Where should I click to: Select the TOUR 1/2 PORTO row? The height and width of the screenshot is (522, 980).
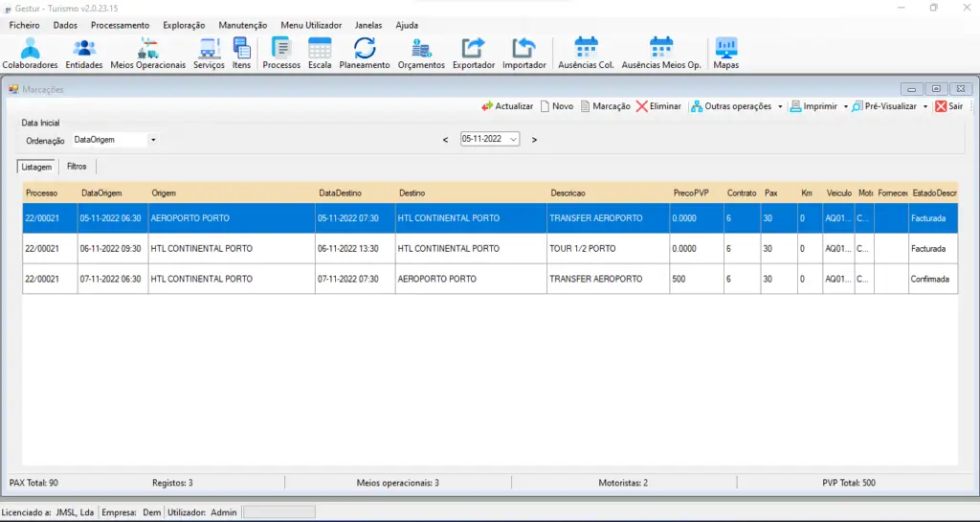[582, 249]
